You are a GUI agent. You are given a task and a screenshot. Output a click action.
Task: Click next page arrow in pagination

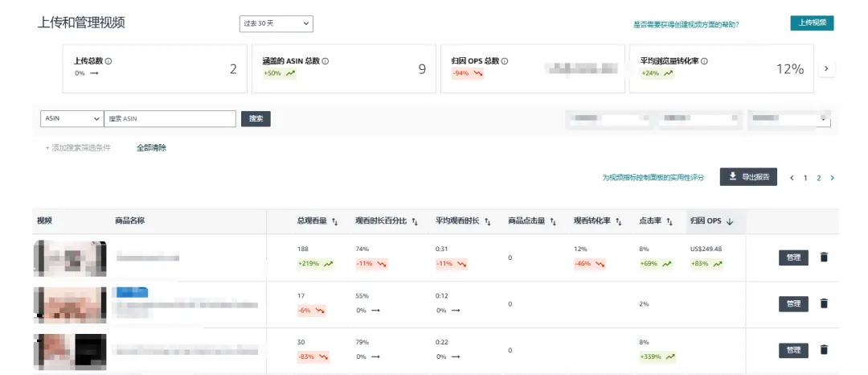832,178
